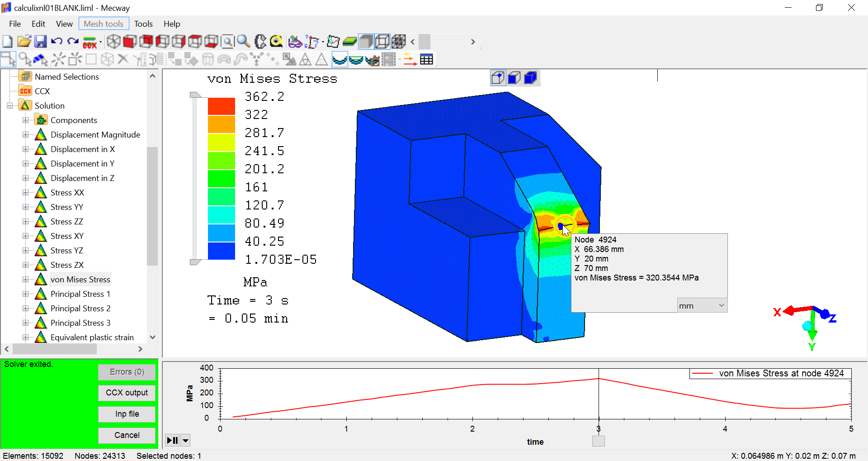Collapse the Solution tree node
Viewport: 868px width, 461px height.
[x=9, y=105]
